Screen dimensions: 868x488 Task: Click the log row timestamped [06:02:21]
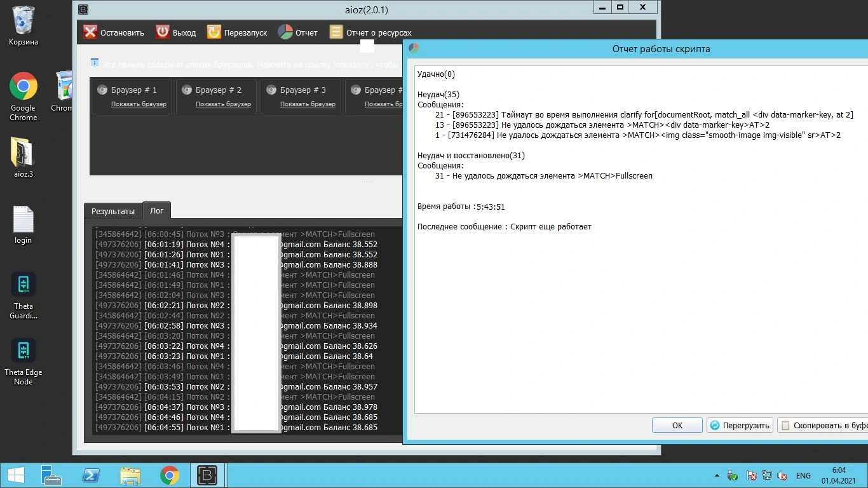(x=236, y=306)
